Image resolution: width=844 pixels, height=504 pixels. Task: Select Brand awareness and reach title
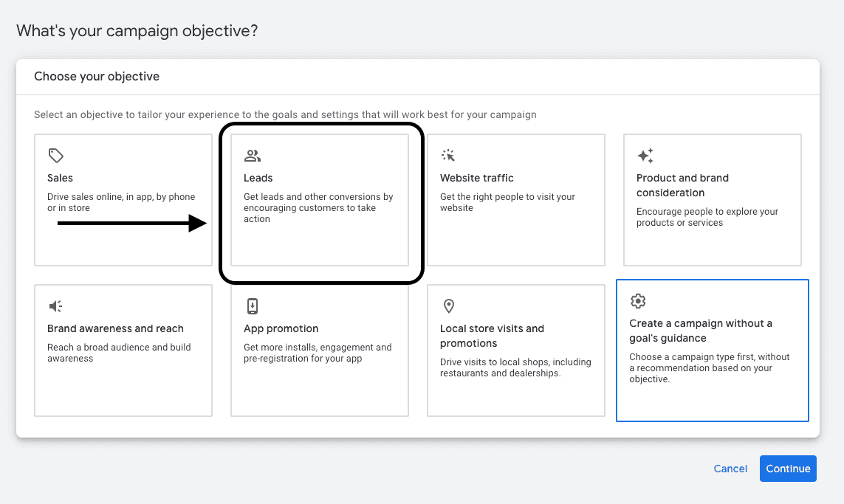(x=115, y=328)
